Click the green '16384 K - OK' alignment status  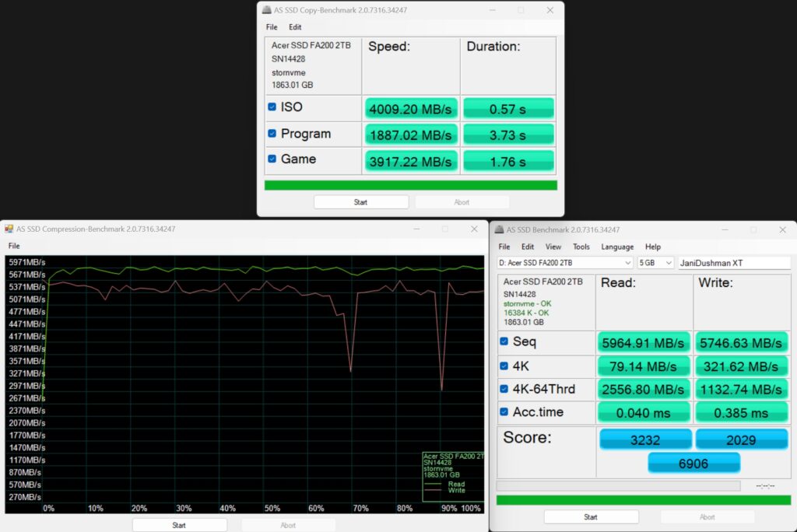tap(526, 313)
